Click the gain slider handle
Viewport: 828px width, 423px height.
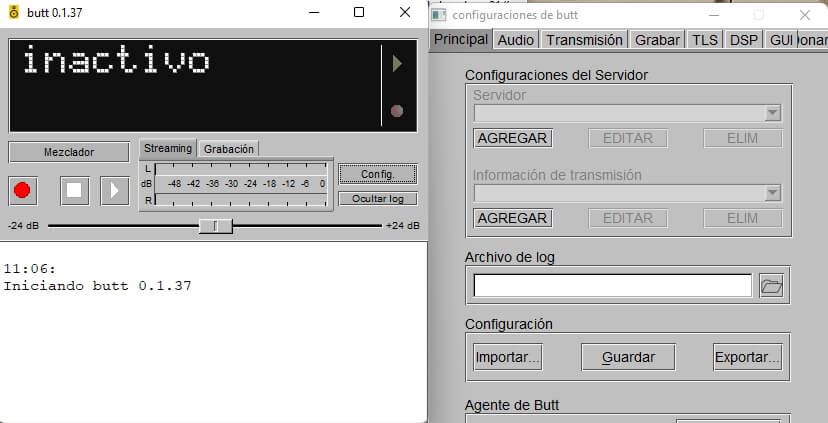[215, 226]
